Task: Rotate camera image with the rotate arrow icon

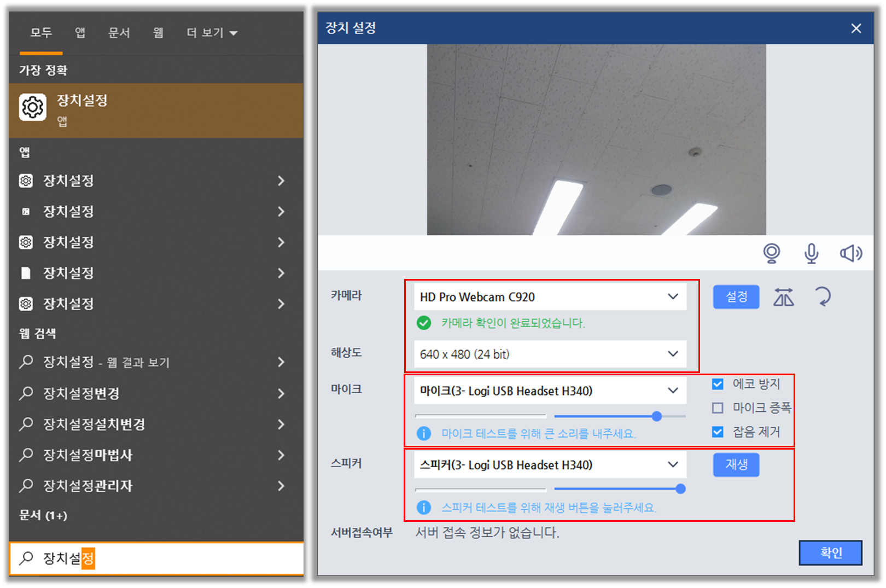Action: [823, 297]
